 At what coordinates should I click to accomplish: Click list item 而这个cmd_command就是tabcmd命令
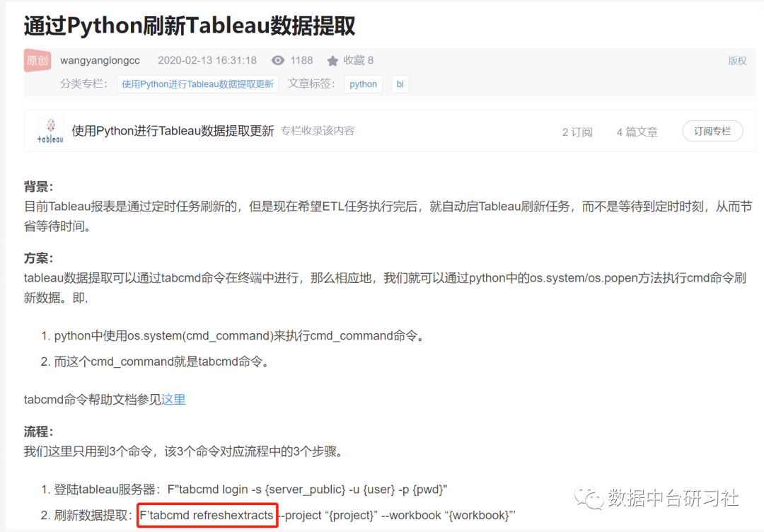[x=162, y=362]
